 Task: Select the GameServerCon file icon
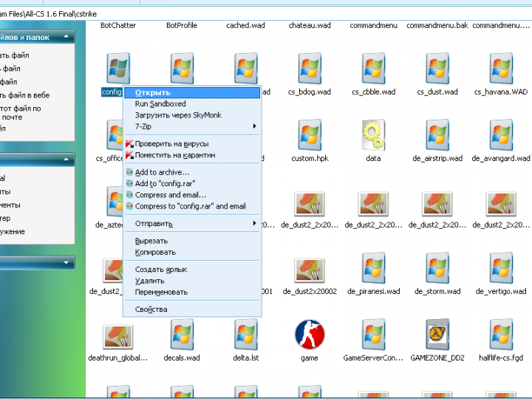pos(374,334)
